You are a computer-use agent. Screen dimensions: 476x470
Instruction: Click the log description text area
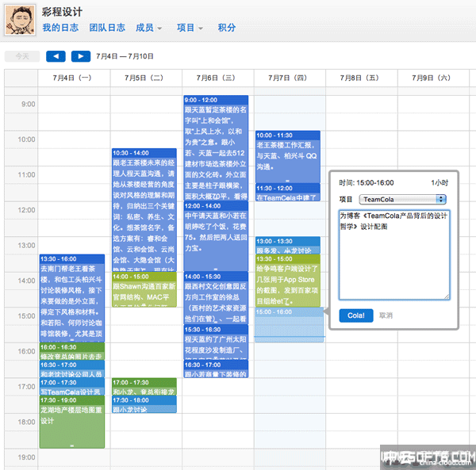[x=394, y=254]
